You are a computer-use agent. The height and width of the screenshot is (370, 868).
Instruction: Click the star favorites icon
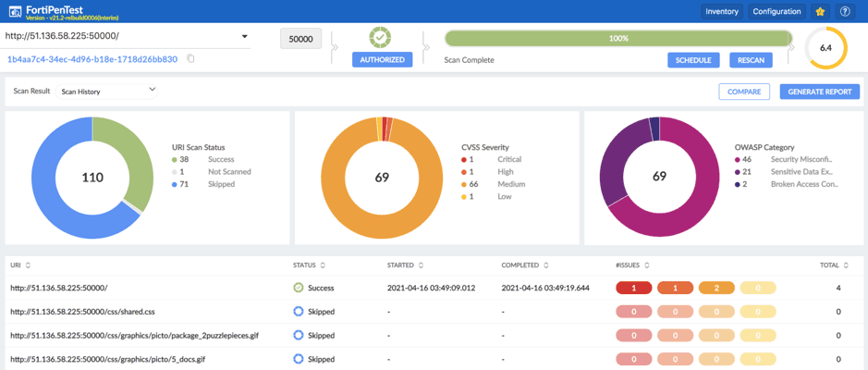820,12
